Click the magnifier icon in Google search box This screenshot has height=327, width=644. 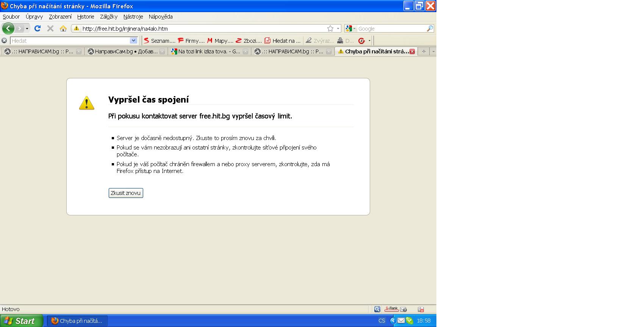coord(430,28)
